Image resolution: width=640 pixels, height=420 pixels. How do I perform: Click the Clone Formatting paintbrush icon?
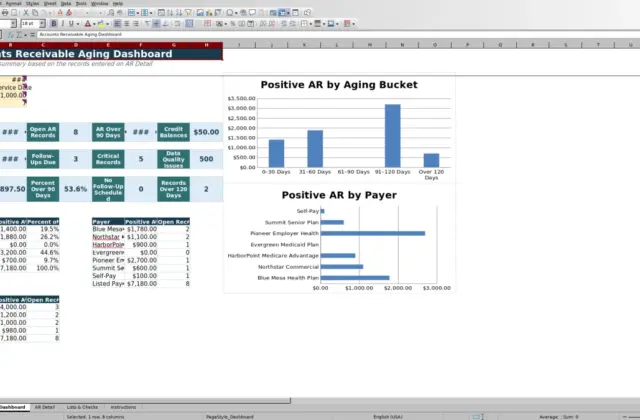tap(60, 13)
